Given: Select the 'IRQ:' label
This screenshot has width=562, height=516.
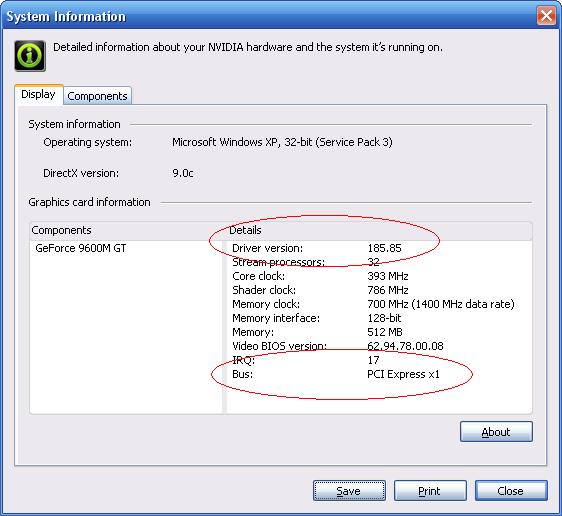Looking at the screenshot, I should [x=243, y=360].
